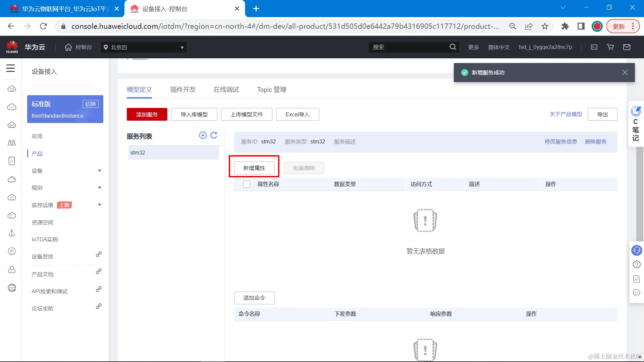The height and width of the screenshot is (362, 644).
Task: Open the 北京四 region dropdown
Action: point(144,47)
